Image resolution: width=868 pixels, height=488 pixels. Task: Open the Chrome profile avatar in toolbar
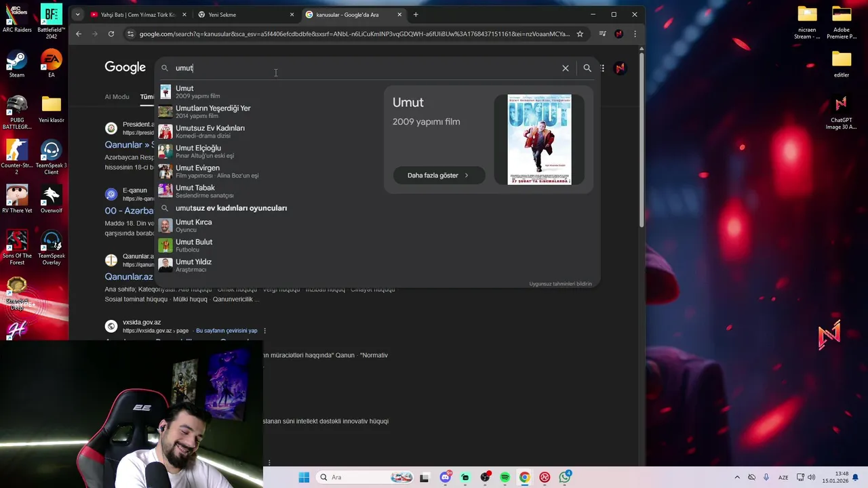click(x=618, y=34)
